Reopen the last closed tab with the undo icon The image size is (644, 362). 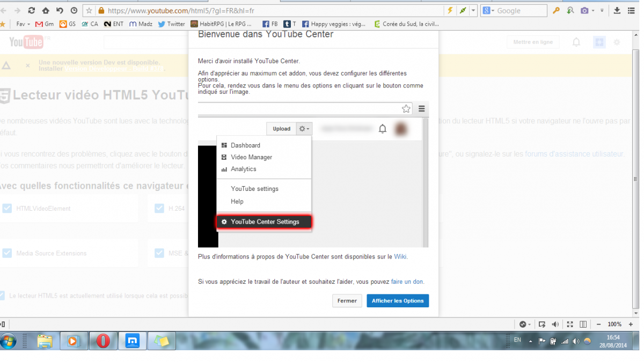coord(60,11)
